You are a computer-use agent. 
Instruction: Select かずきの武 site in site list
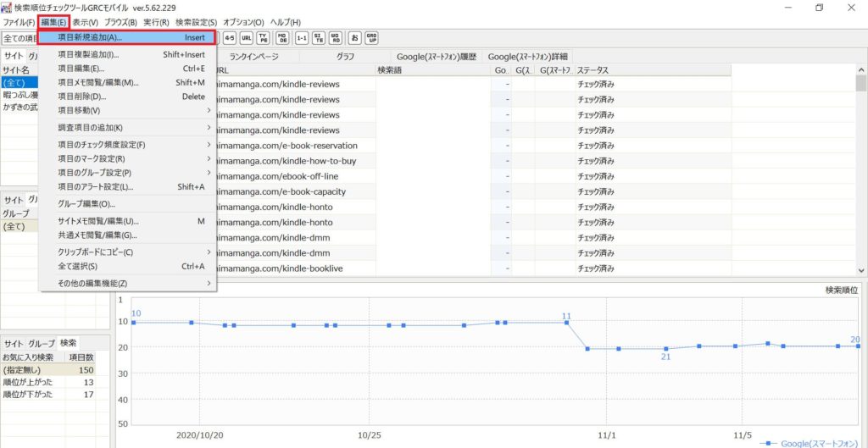click(x=20, y=107)
